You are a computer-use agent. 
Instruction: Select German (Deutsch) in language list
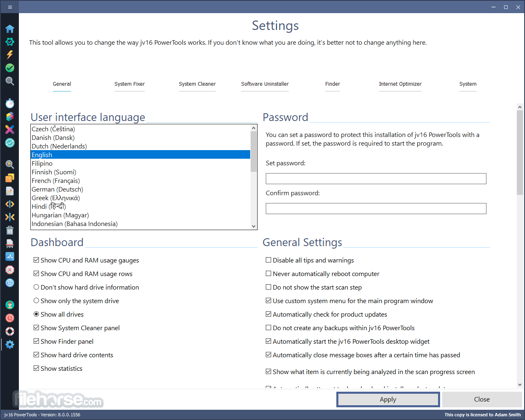[141, 189]
